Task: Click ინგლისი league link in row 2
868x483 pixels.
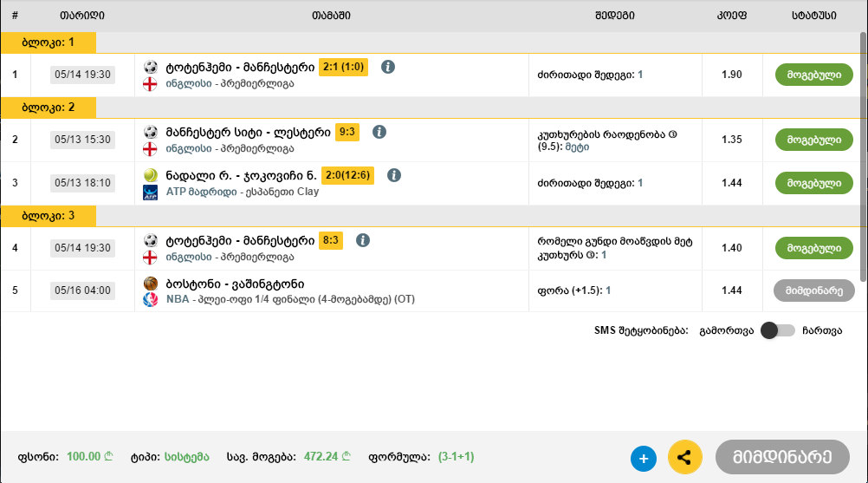Action: tap(188, 148)
